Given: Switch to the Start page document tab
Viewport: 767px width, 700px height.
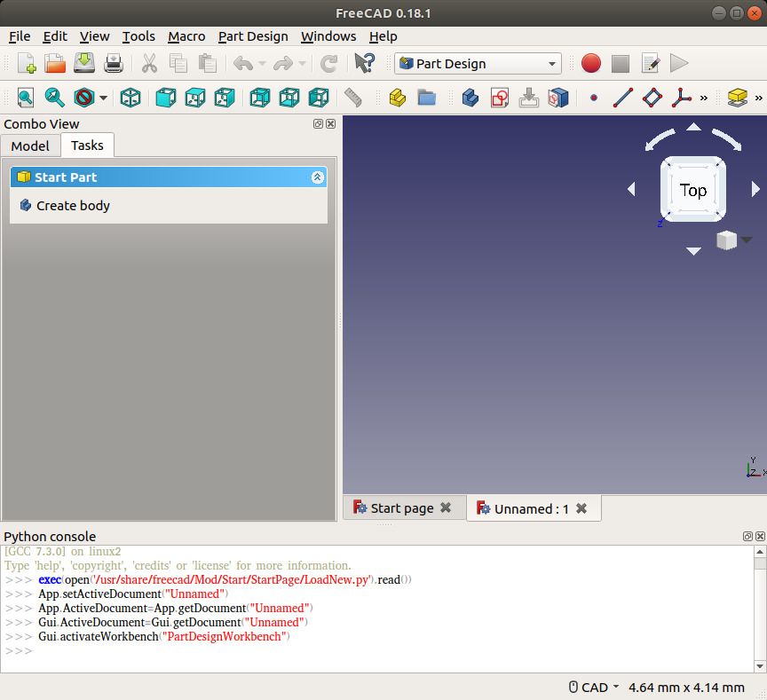Looking at the screenshot, I should pyautogui.click(x=402, y=508).
